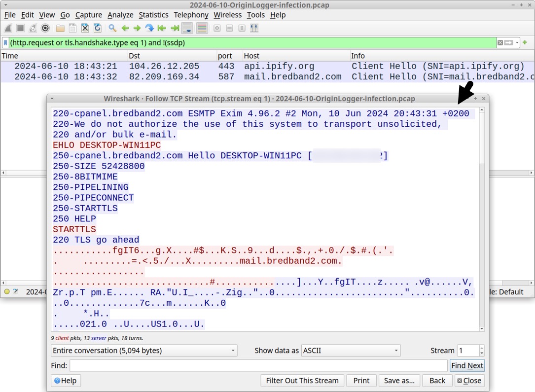Click the stream text vertical scrollbar
Image resolution: width=535 pixels, height=392 pixels.
pyautogui.click(x=482, y=219)
